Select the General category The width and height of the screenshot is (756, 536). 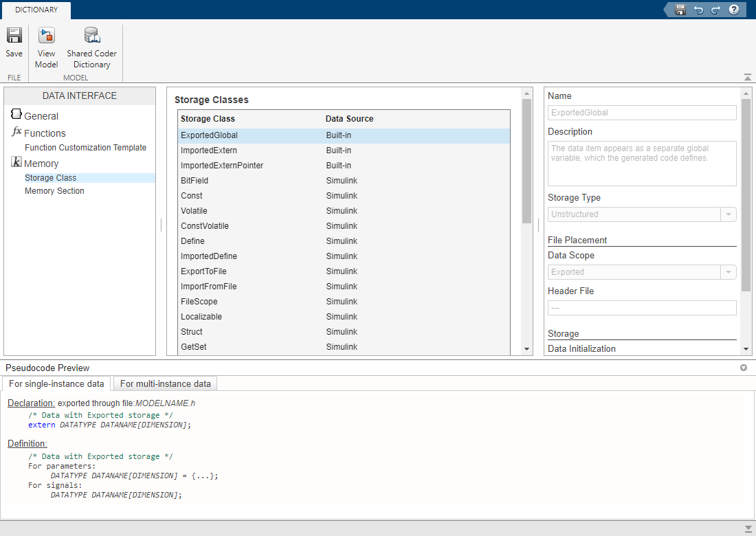(x=41, y=116)
